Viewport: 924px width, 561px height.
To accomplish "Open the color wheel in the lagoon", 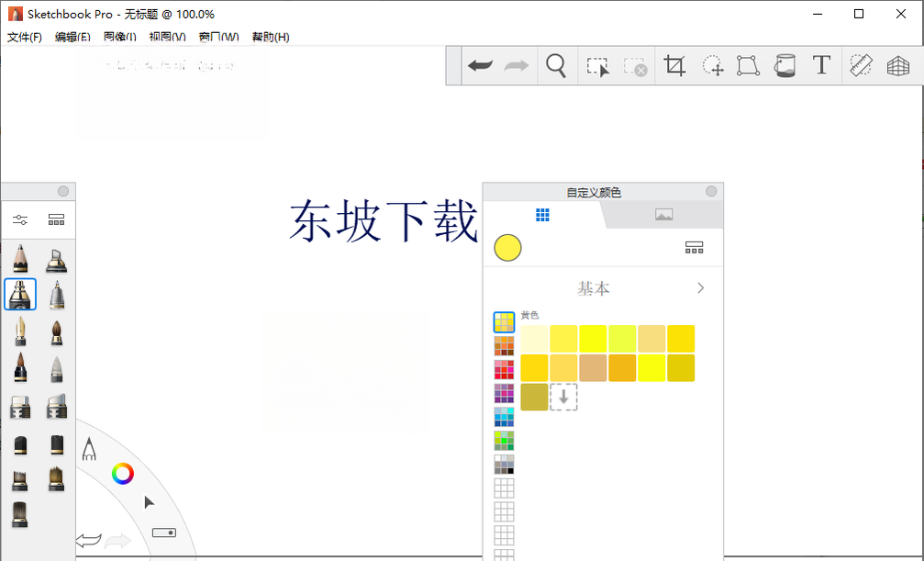I will [x=123, y=474].
